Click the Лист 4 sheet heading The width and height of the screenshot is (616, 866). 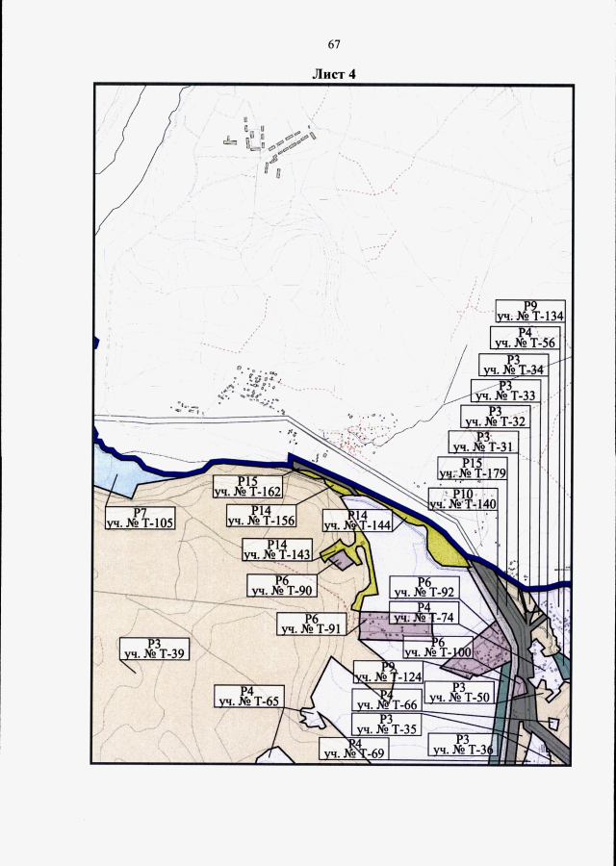334,74
